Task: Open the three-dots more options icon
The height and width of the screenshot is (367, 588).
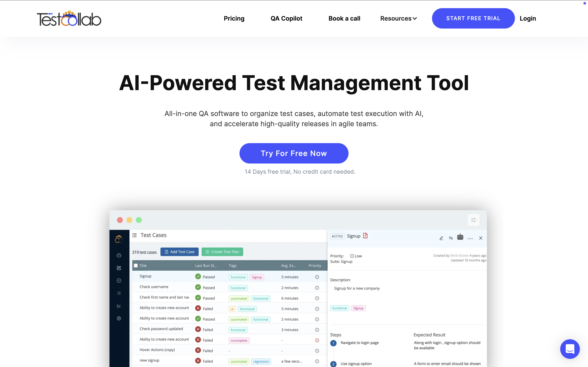Action: click(x=470, y=238)
